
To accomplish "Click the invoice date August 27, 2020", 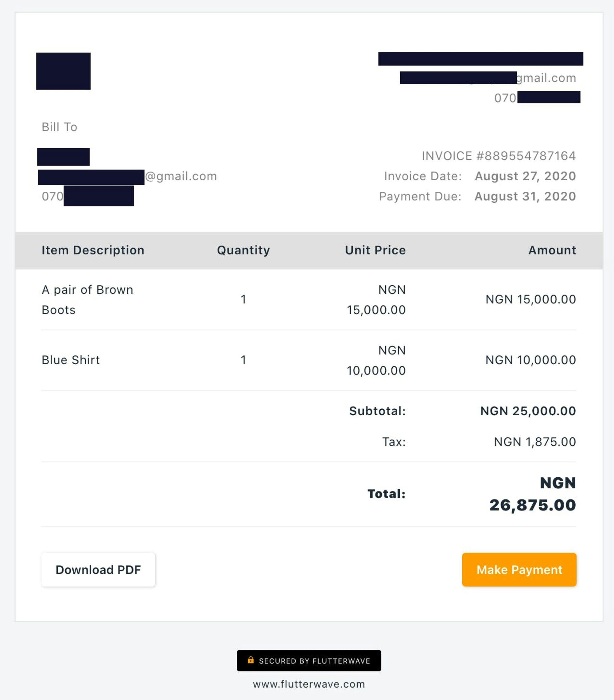I will (525, 176).
